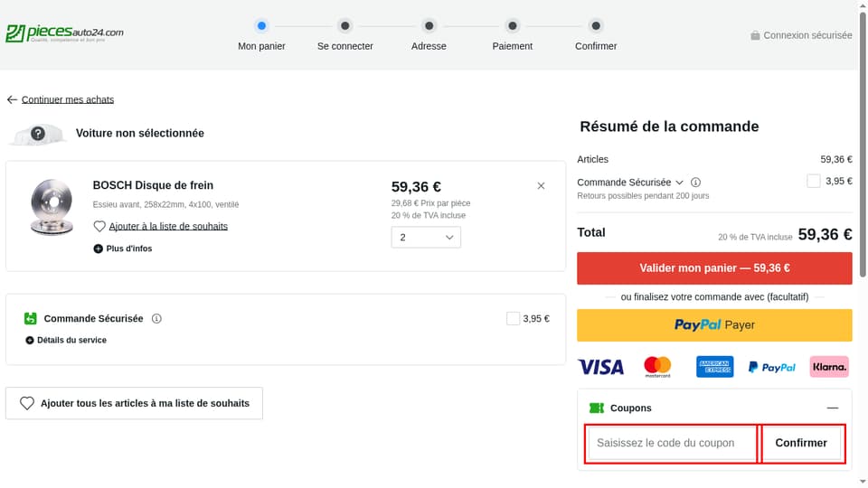868x488 pixels.
Task: Click the BOSCH Disque de frein title
Action: point(153,185)
